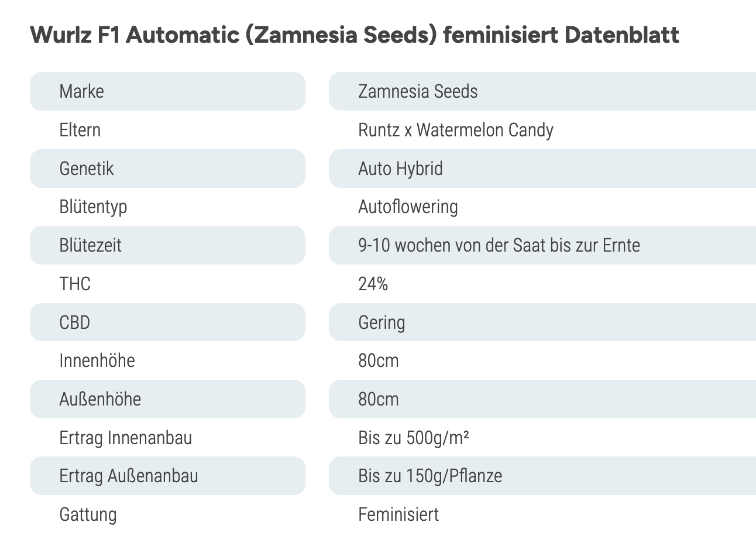This screenshot has width=756, height=536.
Task: Click the Genetik label cell
Action: point(167,169)
